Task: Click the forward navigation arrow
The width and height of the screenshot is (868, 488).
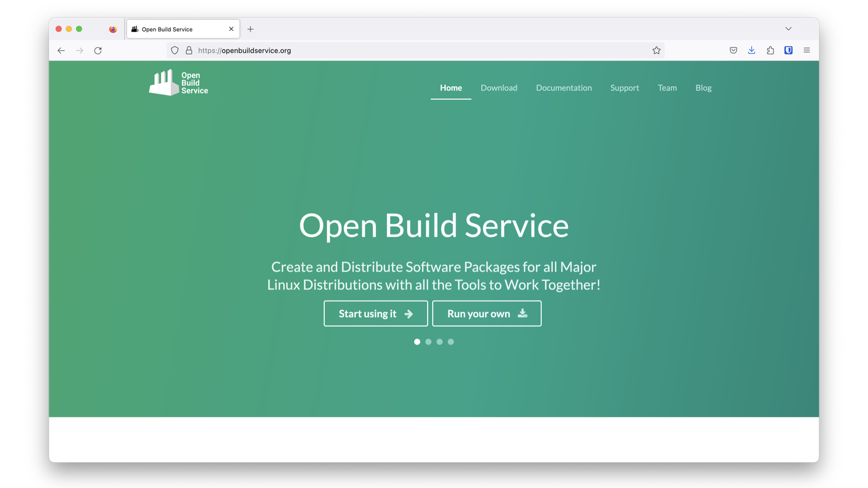Action: click(x=79, y=51)
